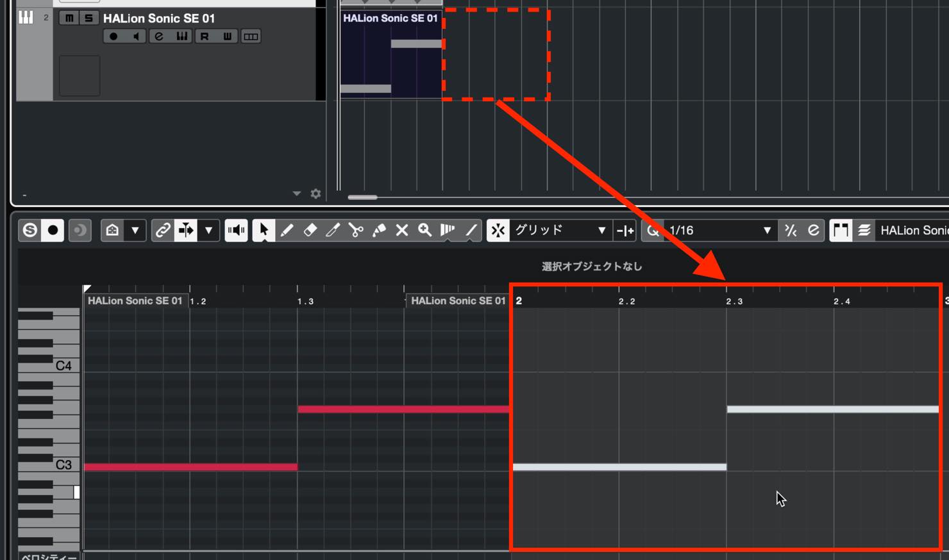Open the グリッド snap type dropdown
Viewport: 949px width, 560px height.
pyautogui.click(x=561, y=230)
